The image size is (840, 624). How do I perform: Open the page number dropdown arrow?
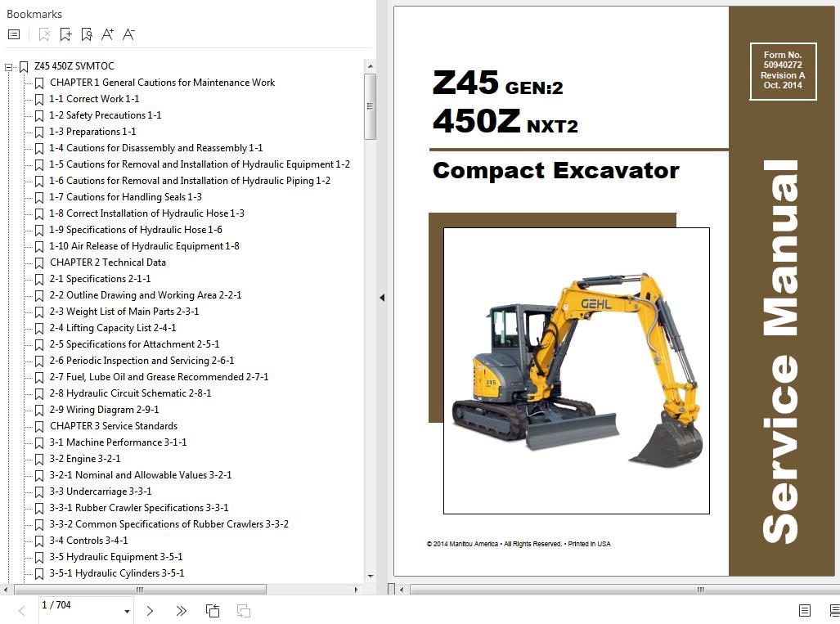point(127,611)
